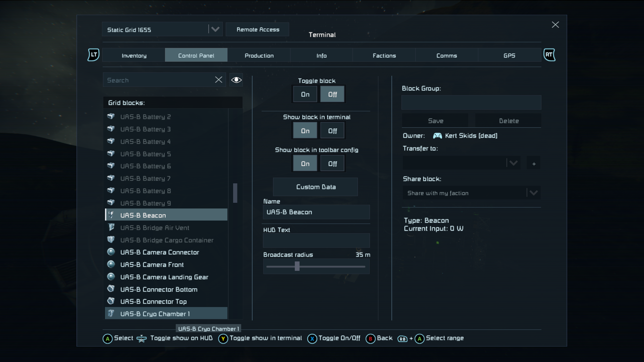Turn the beacon block On
Viewport: 644px width, 362px height.
tap(305, 94)
